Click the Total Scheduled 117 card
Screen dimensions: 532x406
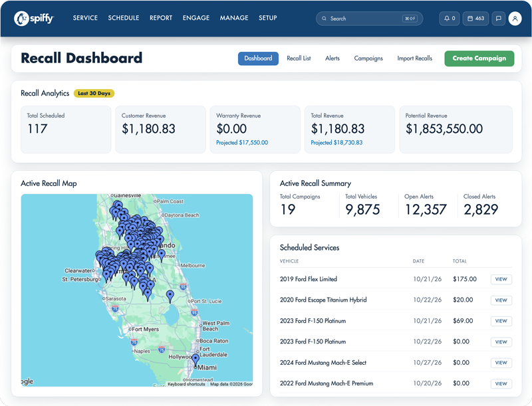pos(66,130)
